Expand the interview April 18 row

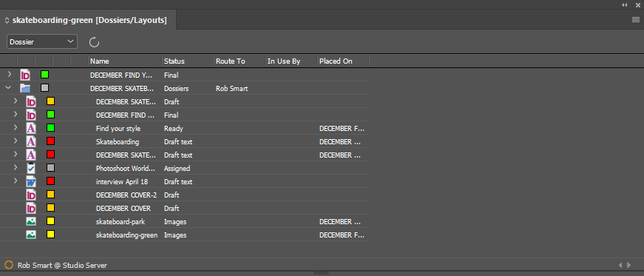click(x=16, y=181)
